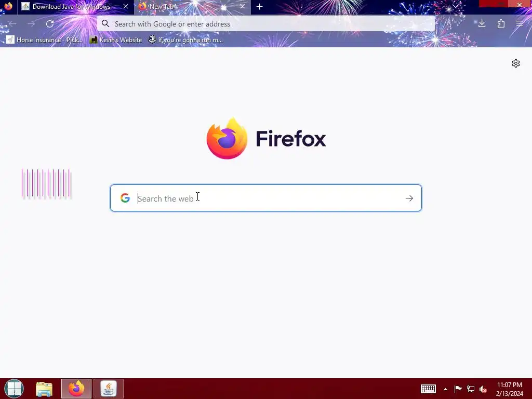Submit search with arrow button

(409, 198)
